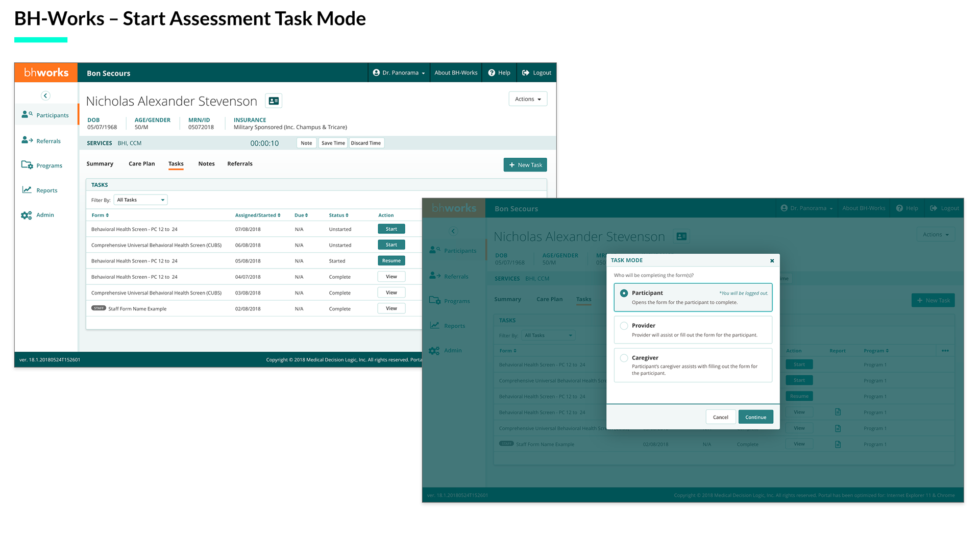This screenshot has width=980, height=535.
Task: Open Programs in the left sidebar
Action: [x=42, y=165]
